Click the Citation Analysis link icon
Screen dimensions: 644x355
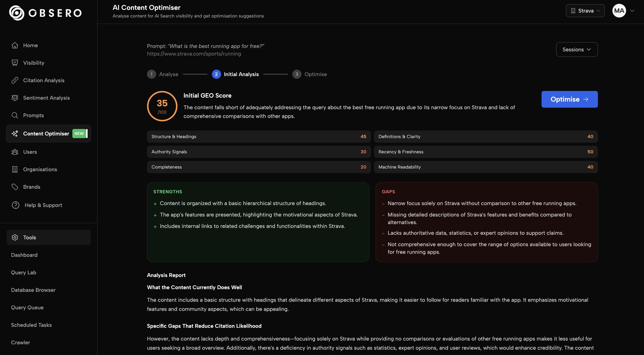pos(15,80)
